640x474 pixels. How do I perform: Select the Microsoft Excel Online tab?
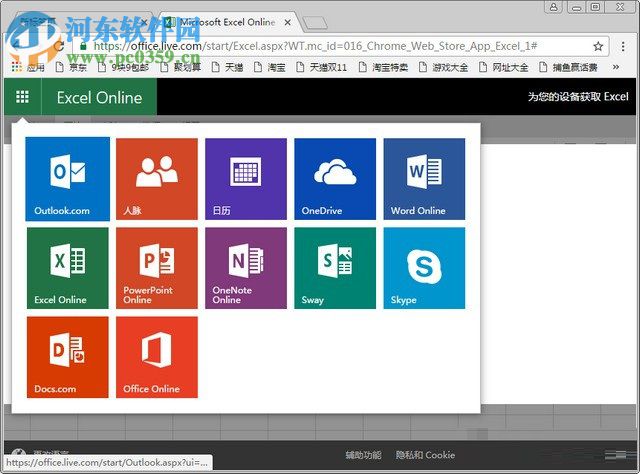[x=227, y=22]
